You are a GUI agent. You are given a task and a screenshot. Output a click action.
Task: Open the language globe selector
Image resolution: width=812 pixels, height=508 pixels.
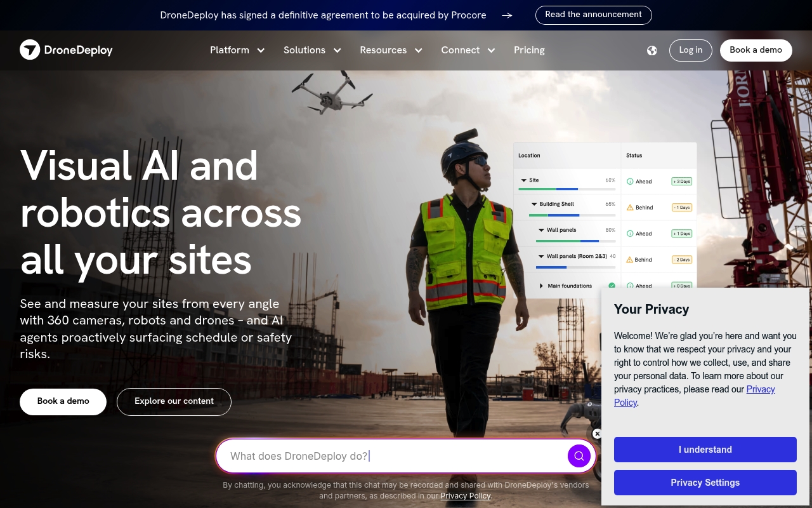coord(652,50)
